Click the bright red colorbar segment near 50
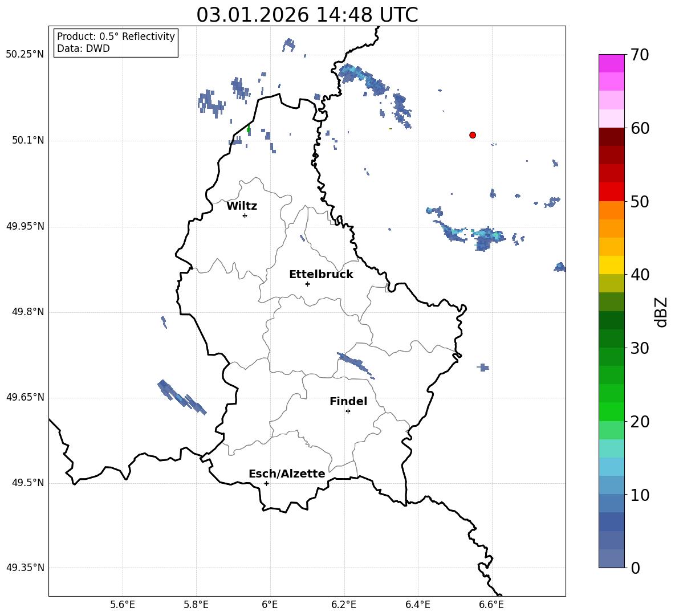Screen dimensions: 675x616 611,192
